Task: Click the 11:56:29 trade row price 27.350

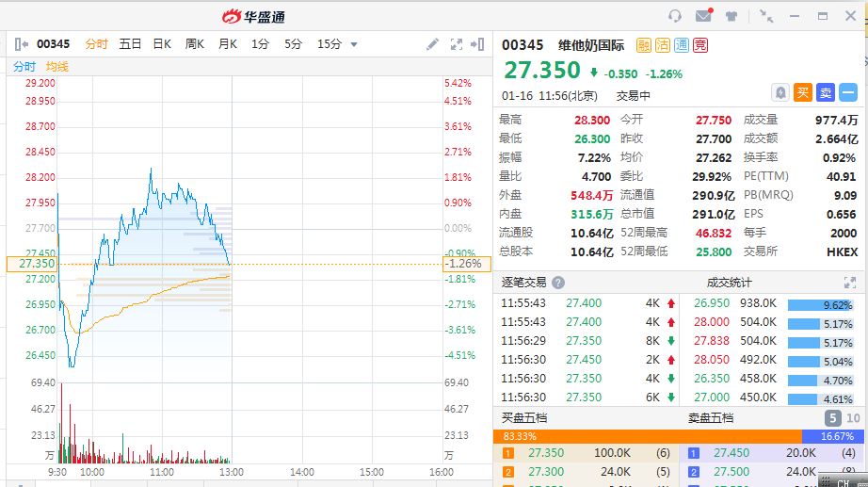Action: click(x=584, y=341)
